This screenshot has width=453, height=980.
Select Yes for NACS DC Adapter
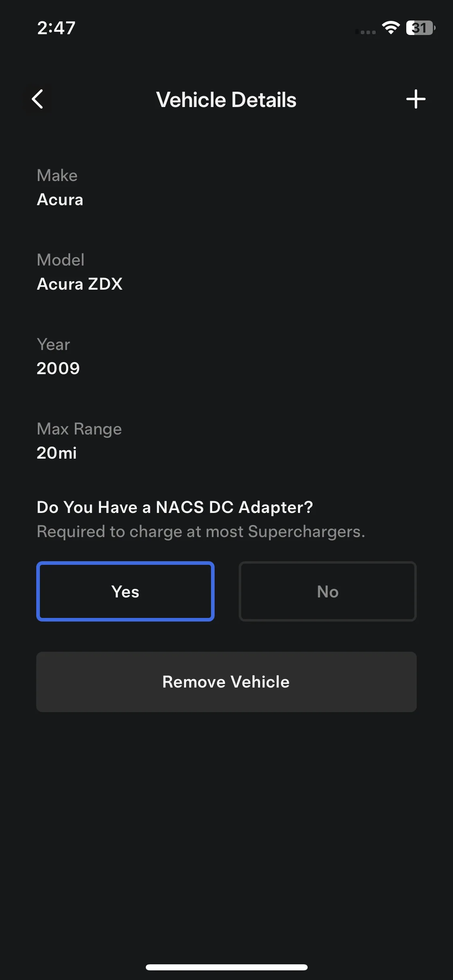(125, 591)
